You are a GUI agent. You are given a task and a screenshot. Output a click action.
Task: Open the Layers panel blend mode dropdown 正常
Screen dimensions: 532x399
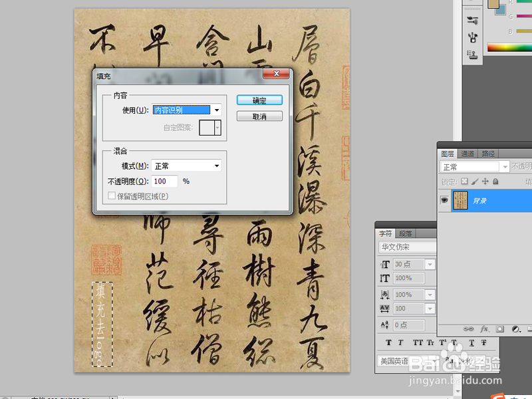(x=475, y=167)
